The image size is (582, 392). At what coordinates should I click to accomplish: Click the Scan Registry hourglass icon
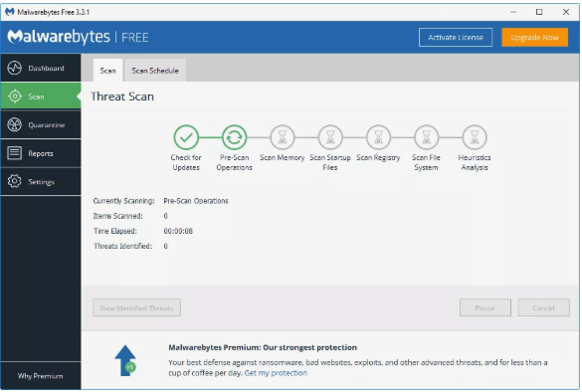pos(378,137)
